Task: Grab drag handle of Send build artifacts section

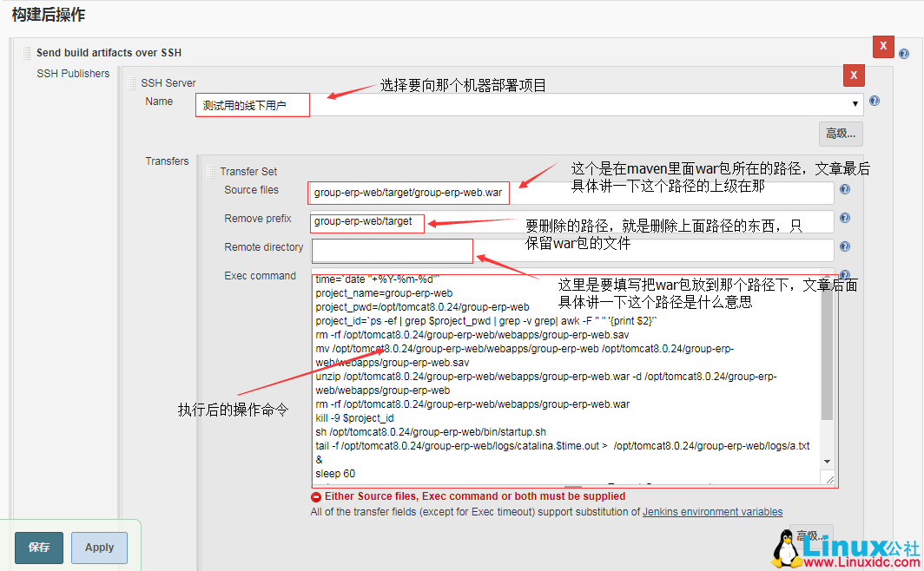Action: [28, 53]
